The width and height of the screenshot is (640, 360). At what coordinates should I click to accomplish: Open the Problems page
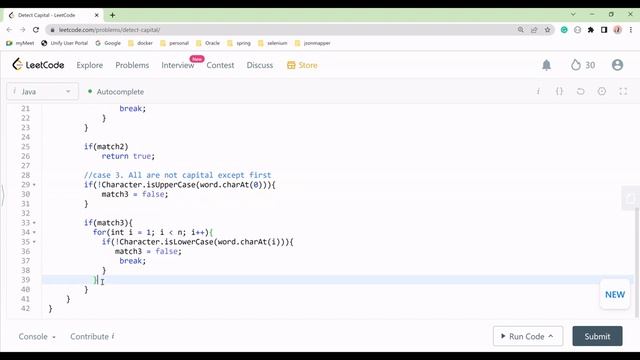click(x=132, y=65)
